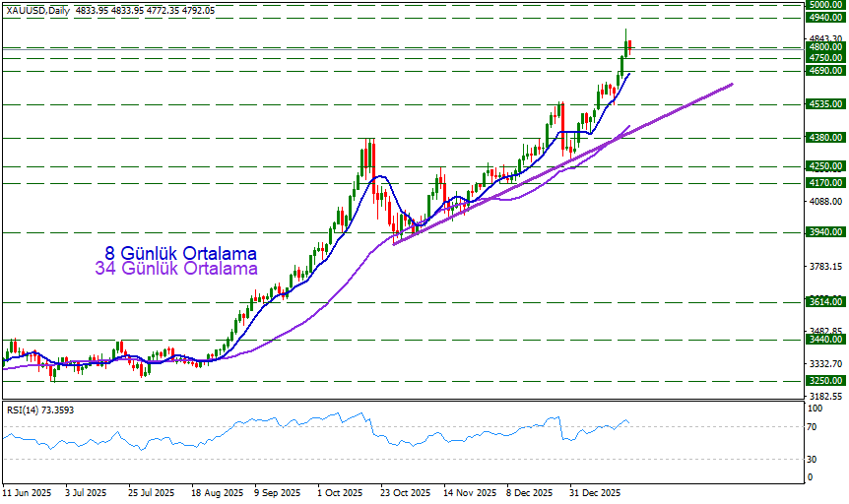Select the 18 Aug 2025 date marker

point(216,491)
